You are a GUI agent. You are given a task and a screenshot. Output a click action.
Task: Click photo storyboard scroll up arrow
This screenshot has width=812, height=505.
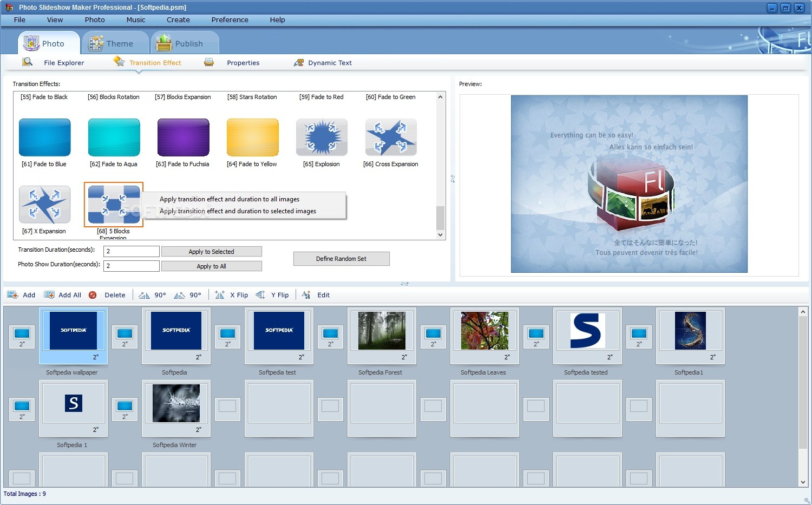click(x=803, y=312)
